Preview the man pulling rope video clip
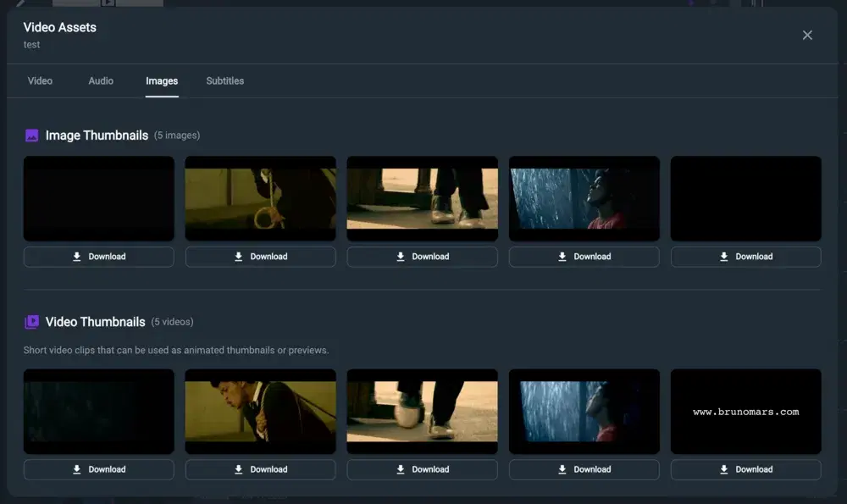This screenshot has height=504, width=847. coord(260,412)
